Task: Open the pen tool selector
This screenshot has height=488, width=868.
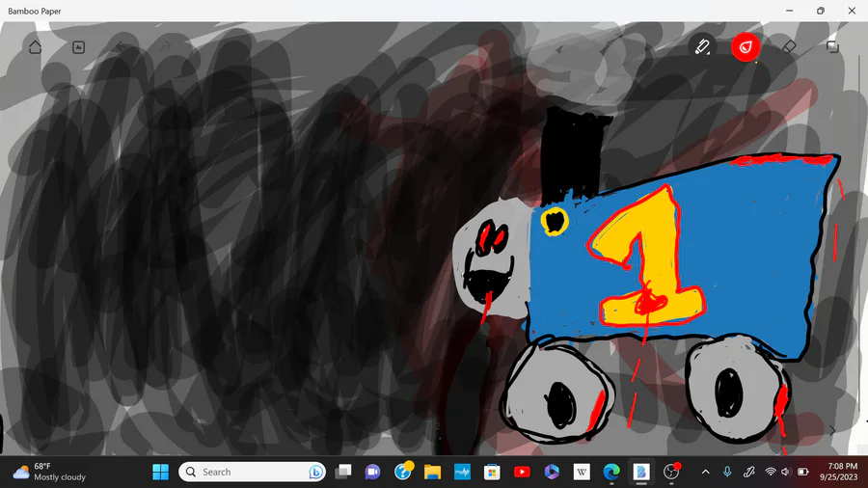Action: point(702,47)
